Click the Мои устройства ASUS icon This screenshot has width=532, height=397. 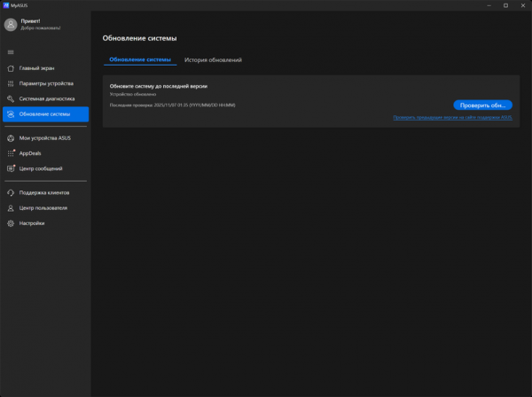[x=11, y=138]
